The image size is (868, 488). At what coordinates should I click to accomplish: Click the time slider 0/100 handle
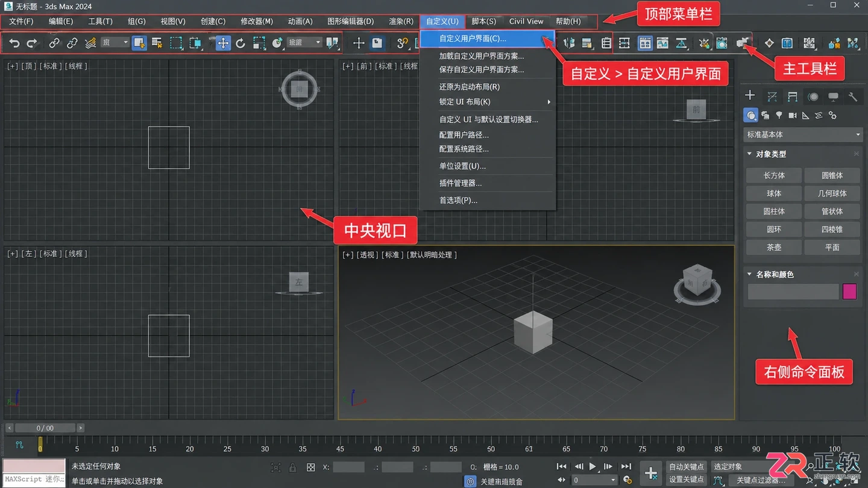point(45,428)
